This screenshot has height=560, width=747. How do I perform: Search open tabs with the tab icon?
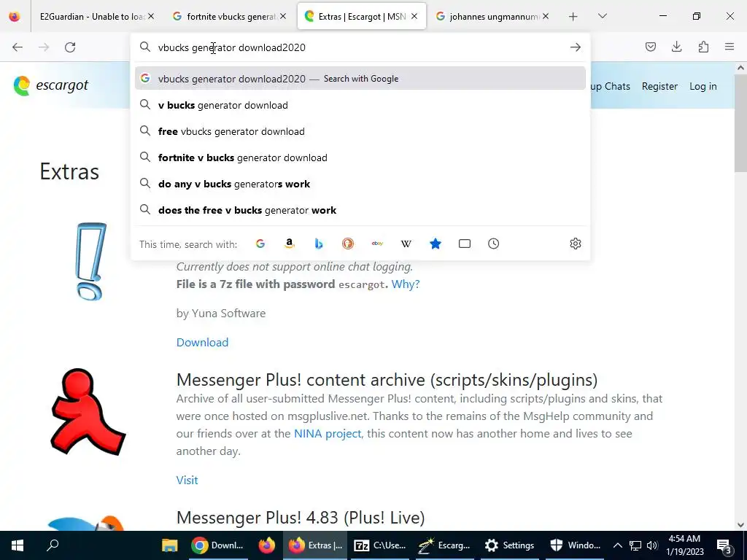[x=465, y=244]
